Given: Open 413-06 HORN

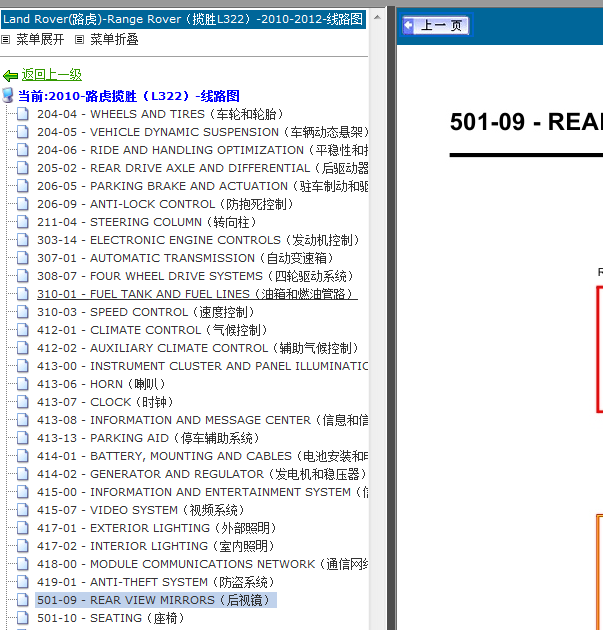Looking at the screenshot, I should (x=101, y=384).
